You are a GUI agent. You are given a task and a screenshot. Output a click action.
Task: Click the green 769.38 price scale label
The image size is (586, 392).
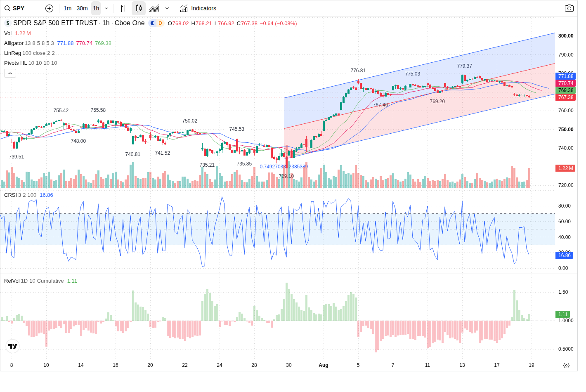566,90
